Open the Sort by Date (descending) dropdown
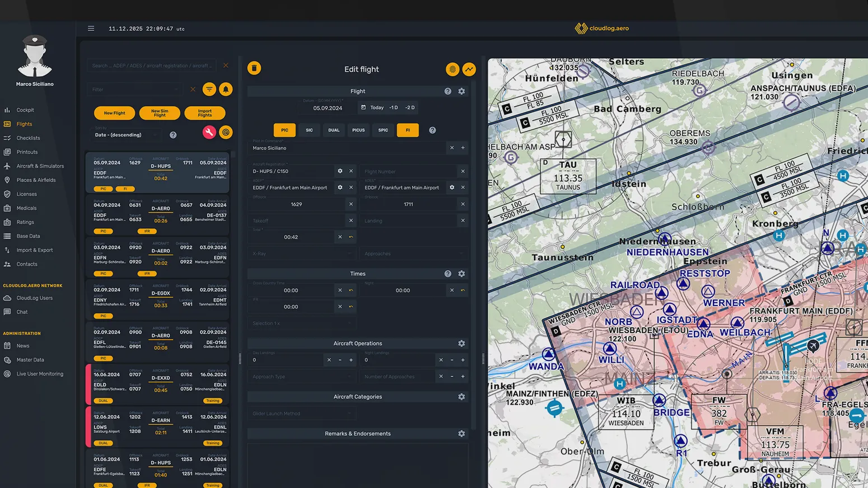 tap(127, 135)
